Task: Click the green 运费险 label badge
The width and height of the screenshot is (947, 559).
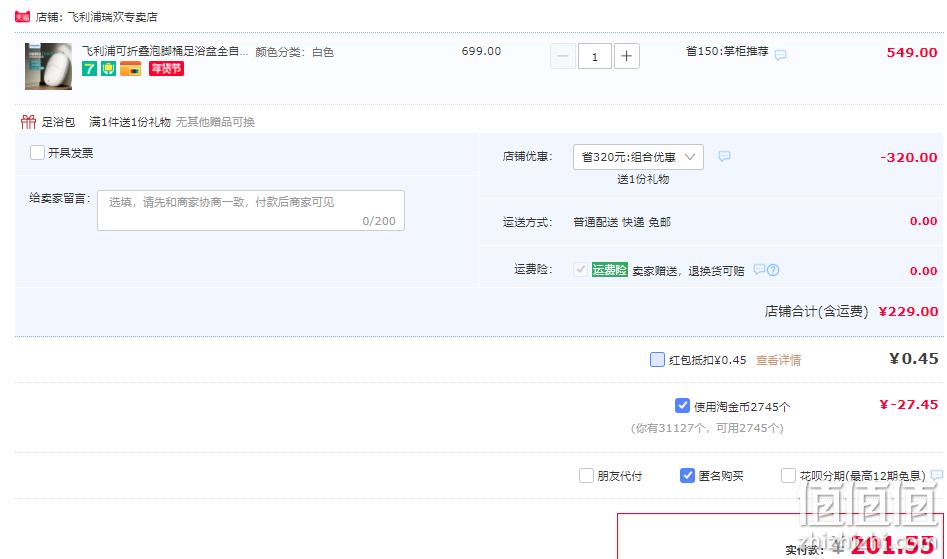Action: (609, 270)
